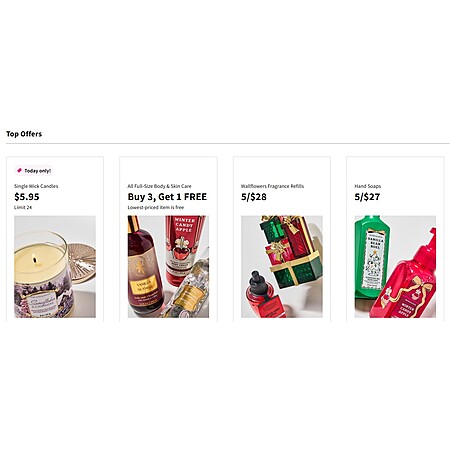Click the green Vanilla Bean Noel soap bottle
The height and width of the screenshot is (450, 450).
372,257
